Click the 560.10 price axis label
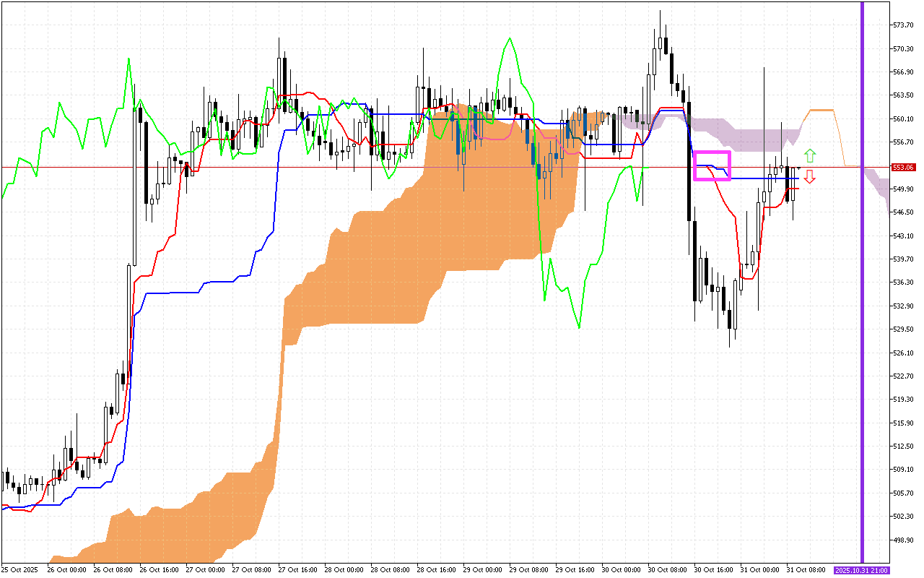 [x=904, y=118]
